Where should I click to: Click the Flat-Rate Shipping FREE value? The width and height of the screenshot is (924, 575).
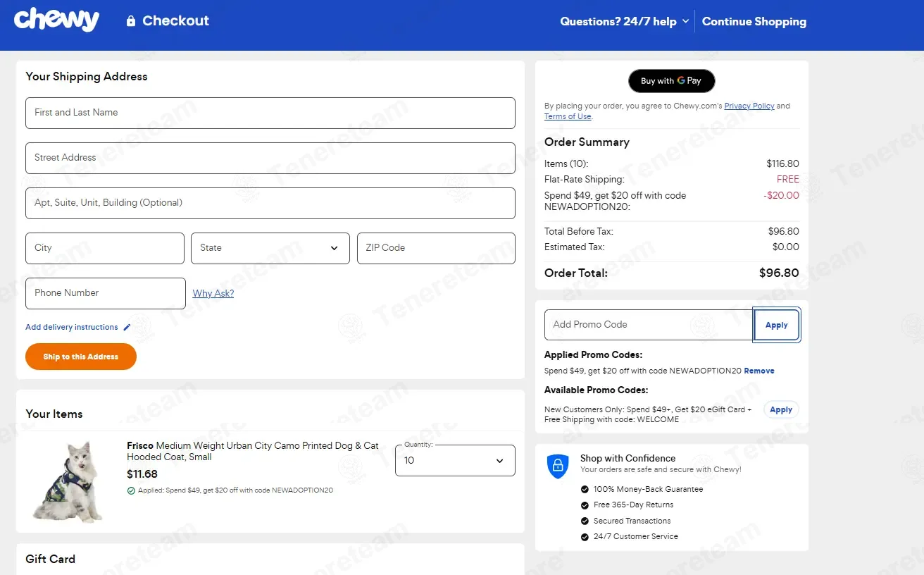click(x=788, y=179)
